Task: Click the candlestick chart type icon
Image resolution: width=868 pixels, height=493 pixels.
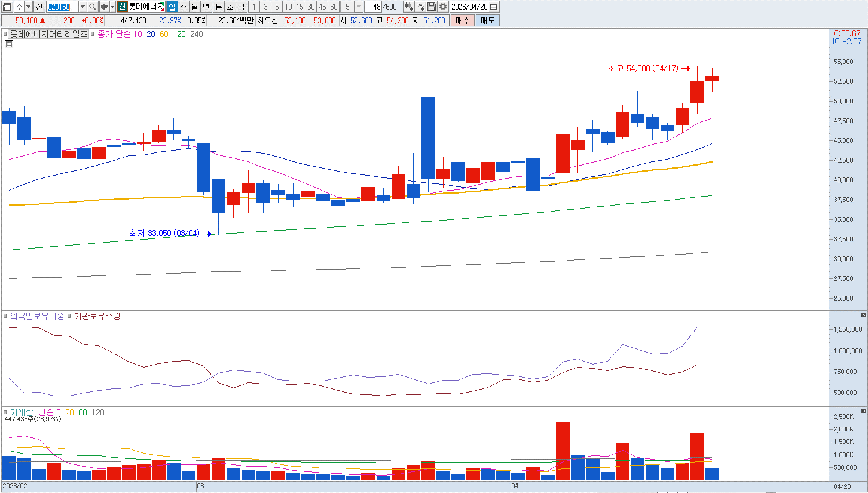Action: pos(408,7)
